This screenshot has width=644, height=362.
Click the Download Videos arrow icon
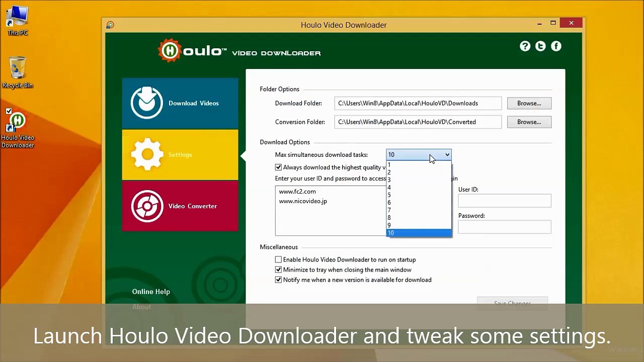coord(147,103)
